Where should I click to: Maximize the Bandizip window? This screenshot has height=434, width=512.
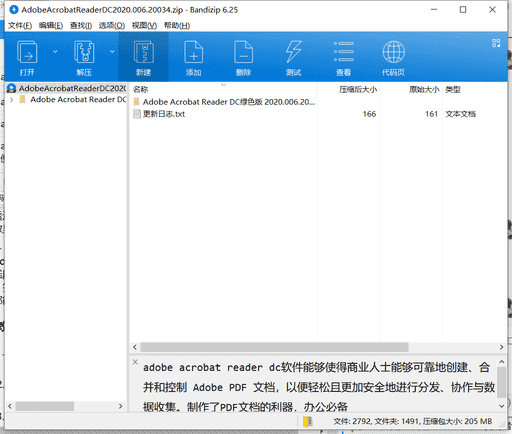463,10
